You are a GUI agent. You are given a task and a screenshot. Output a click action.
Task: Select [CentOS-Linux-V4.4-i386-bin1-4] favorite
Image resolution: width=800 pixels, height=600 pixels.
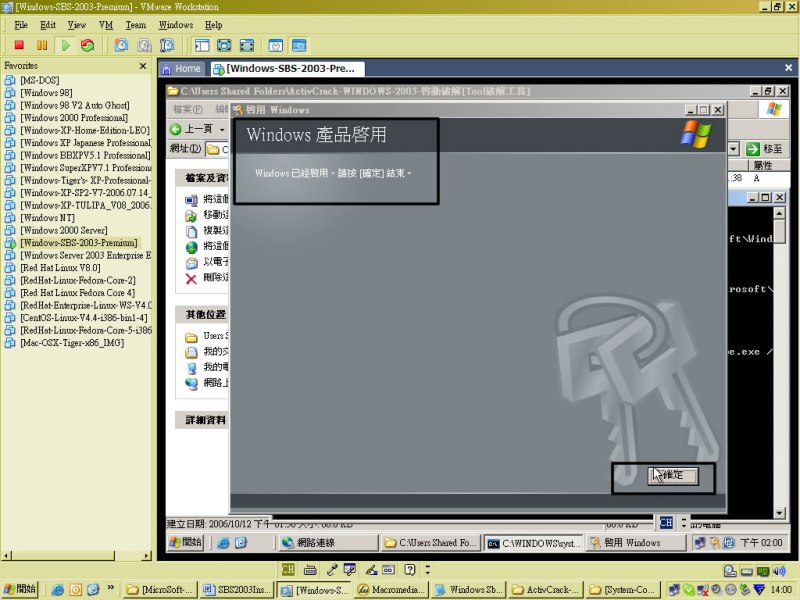coord(84,317)
